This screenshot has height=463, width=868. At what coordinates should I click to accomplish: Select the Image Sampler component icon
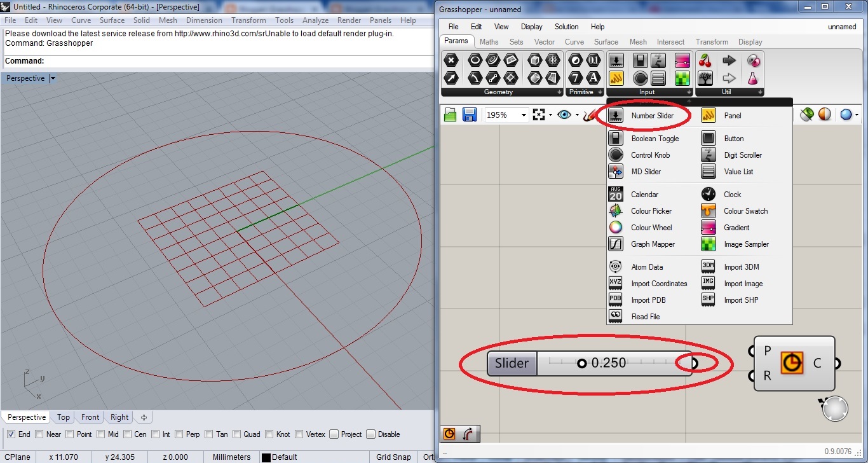pyautogui.click(x=708, y=244)
